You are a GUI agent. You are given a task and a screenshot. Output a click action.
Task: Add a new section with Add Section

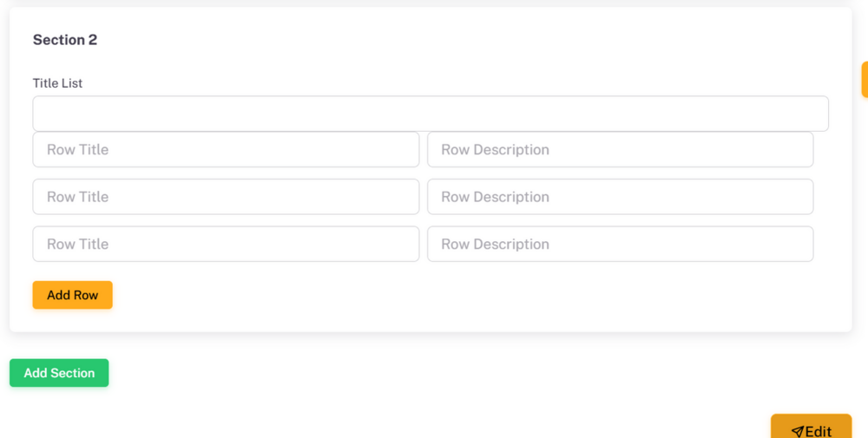coord(59,373)
